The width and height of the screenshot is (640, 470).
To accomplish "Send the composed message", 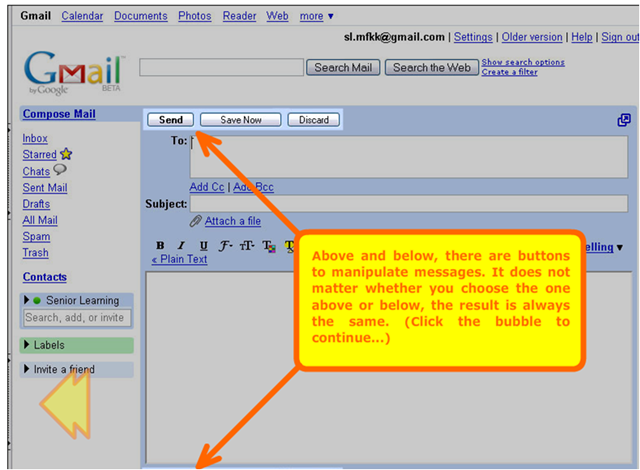I will point(171,120).
